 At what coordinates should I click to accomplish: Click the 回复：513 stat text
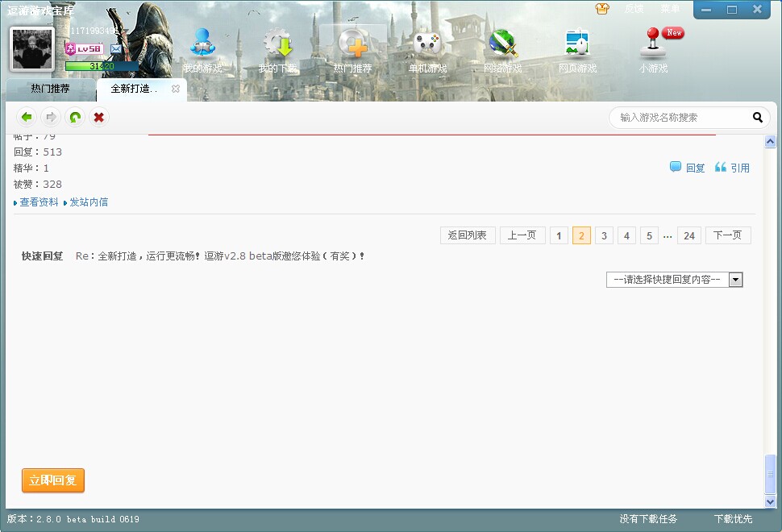[38, 152]
